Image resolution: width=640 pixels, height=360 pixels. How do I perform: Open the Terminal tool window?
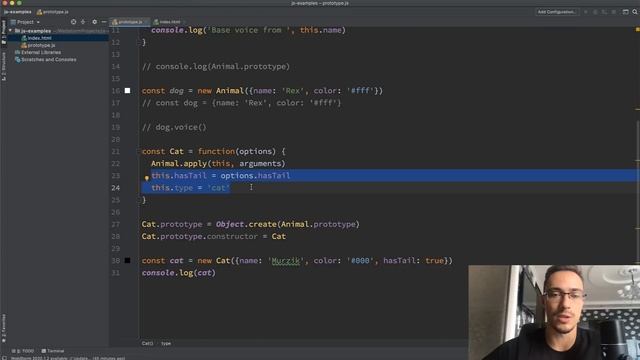coord(53,351)
